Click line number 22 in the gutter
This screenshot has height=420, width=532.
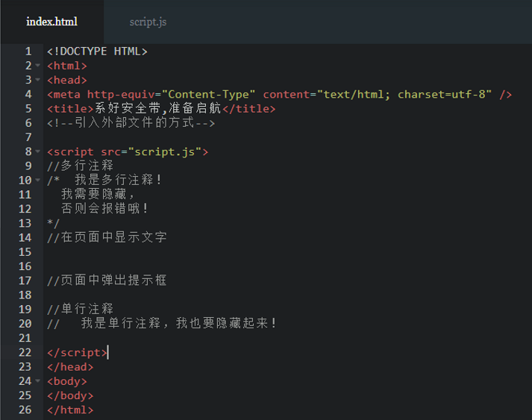[25, 352]
